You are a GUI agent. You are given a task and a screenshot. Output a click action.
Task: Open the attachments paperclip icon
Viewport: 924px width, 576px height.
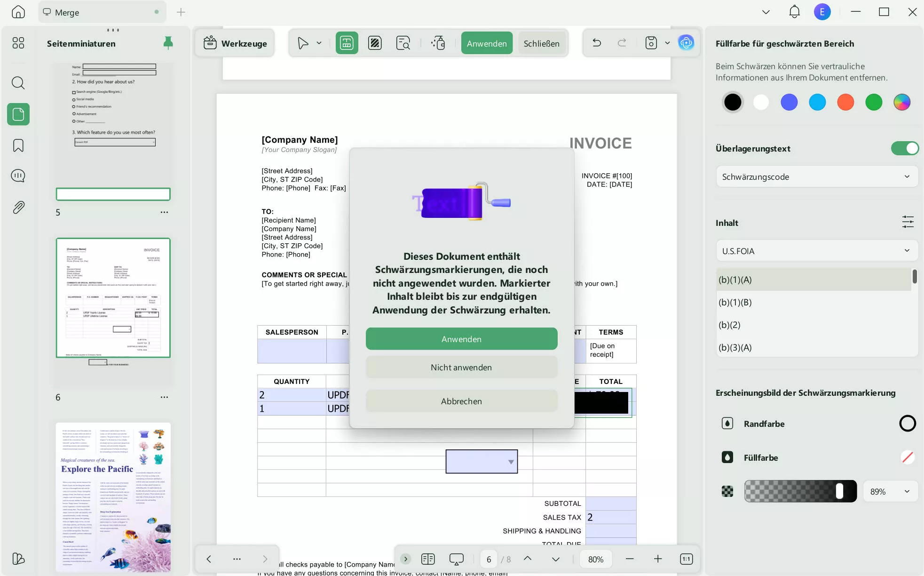pyautogui.click(x=18, y=207)
